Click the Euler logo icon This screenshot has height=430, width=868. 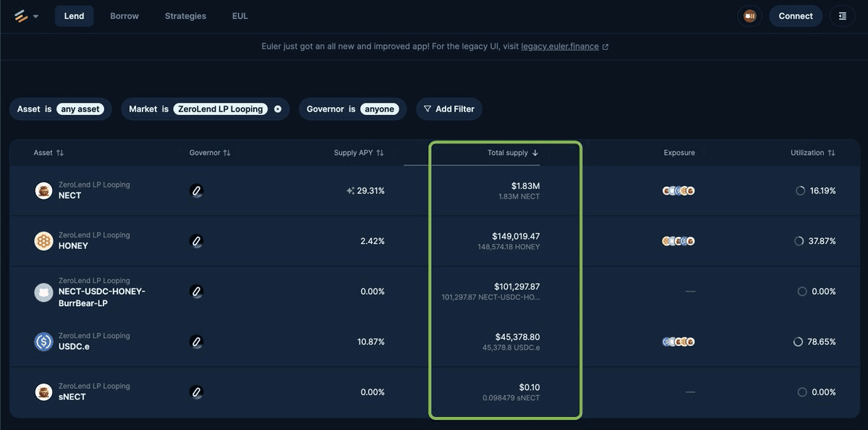(21, 16)
